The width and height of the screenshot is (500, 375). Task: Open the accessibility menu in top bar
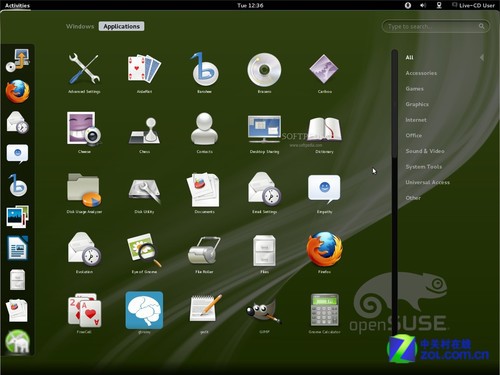coord(408,5)
